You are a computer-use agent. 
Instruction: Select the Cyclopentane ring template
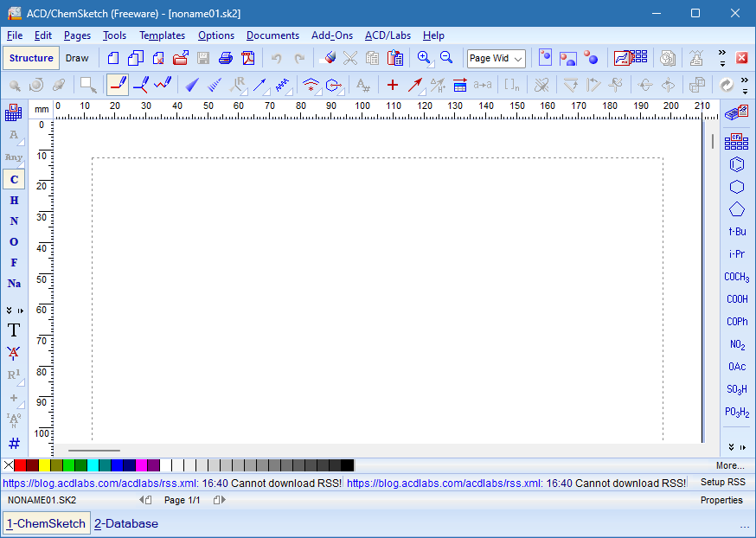click(737, 209)
